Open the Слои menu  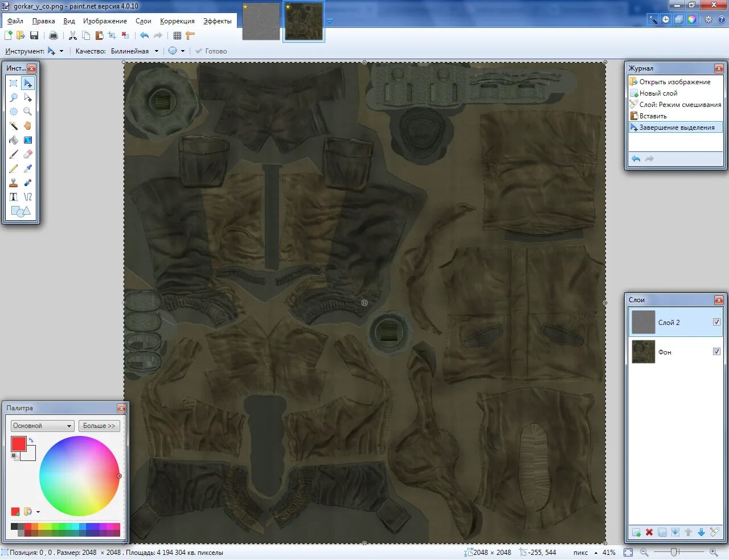(144, 21)
